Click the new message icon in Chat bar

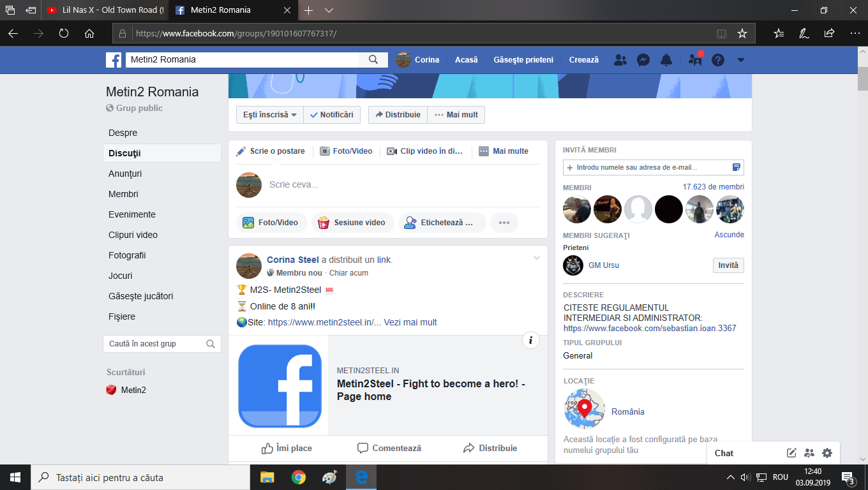pos(791,453)
